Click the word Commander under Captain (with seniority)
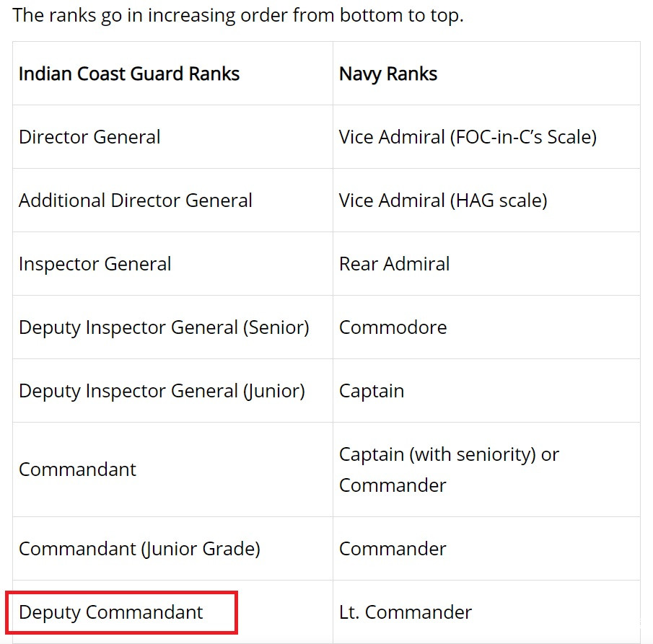The height and width of the screenshot is (644, 653). [x=393, y=485]
